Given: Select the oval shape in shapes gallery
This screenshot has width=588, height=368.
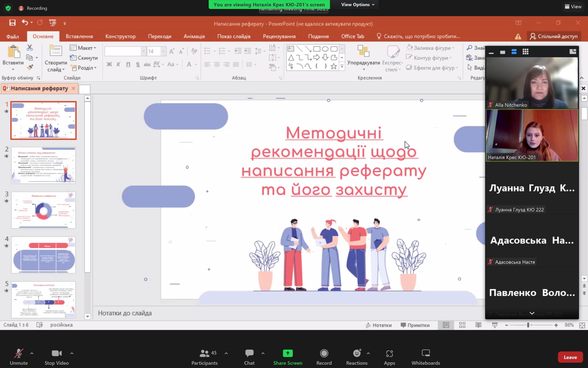Looking at the screenshot, I should [x=325, y=49].
